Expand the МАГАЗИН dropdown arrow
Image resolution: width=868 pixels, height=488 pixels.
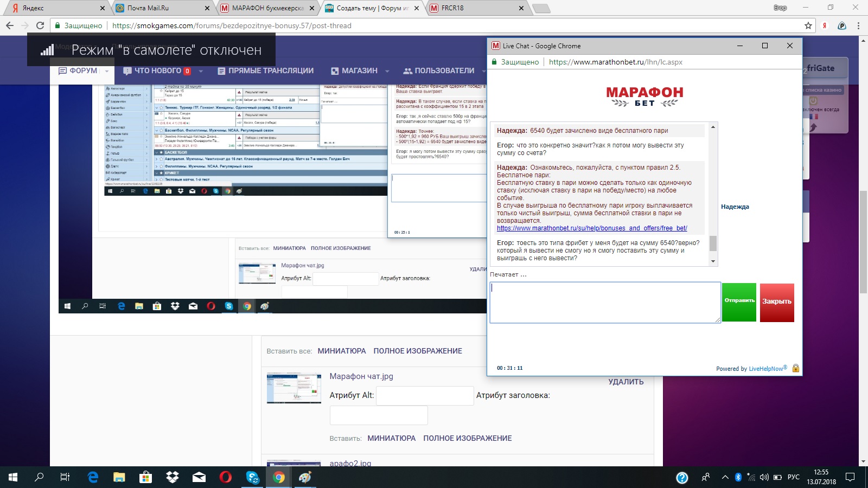click(x=387, y=71)
